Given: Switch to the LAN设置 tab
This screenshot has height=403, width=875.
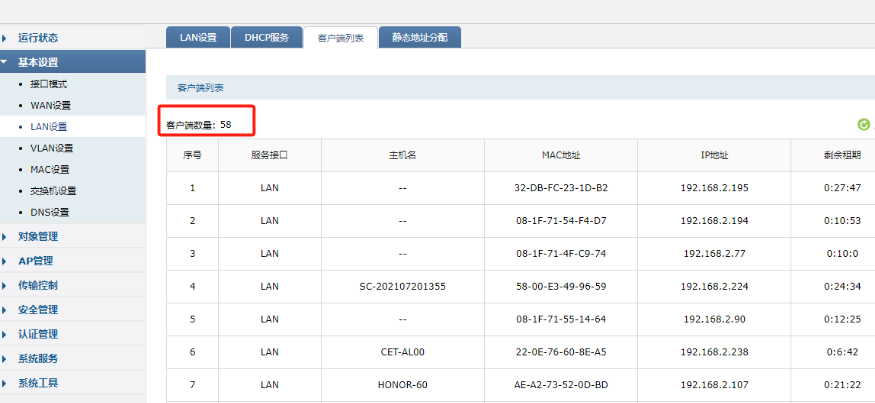Looking at the screenshot, I should pos(198,38).
